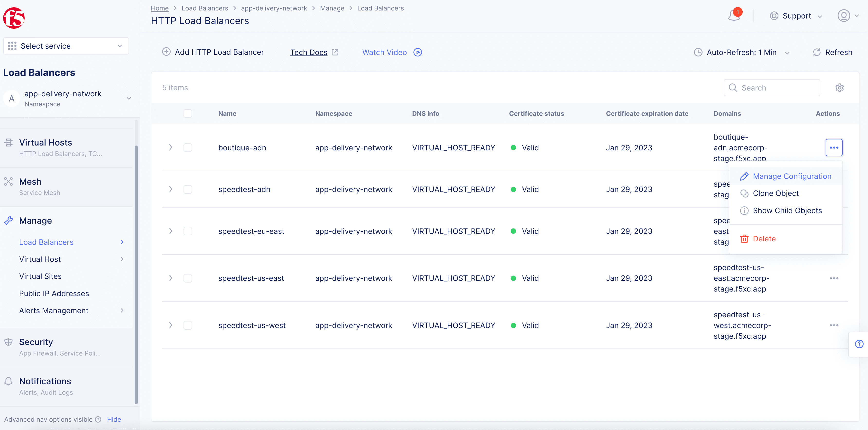Viewport: 868px width, 430px height.
Task: Open the Support dropdown menu
Action: pyautogui.click(x=796, y=16)
